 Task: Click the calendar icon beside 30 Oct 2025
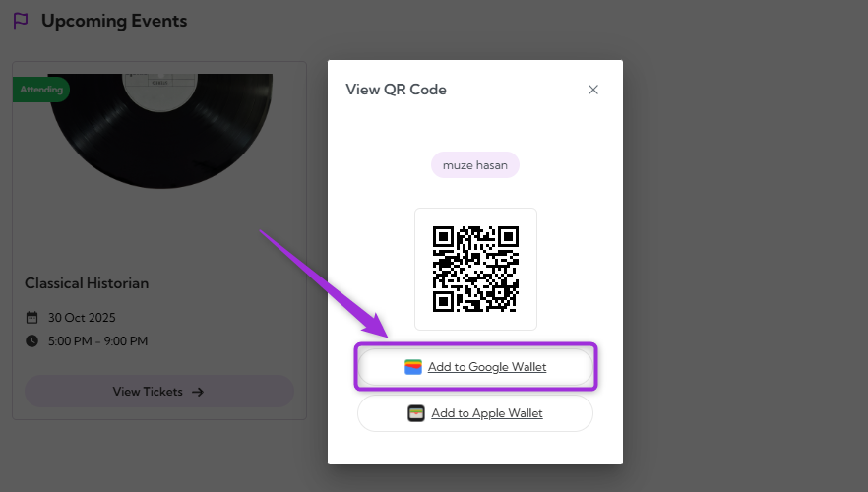[x=32, y=317]
